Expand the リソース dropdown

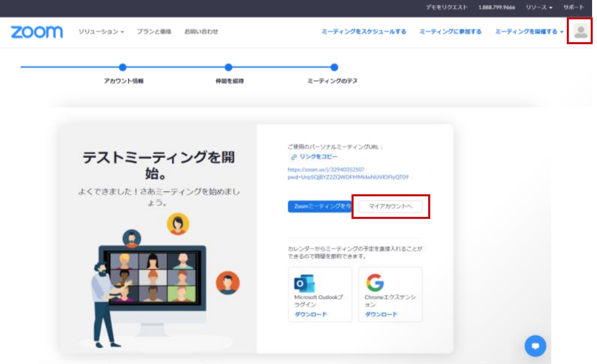click(539, 8)
